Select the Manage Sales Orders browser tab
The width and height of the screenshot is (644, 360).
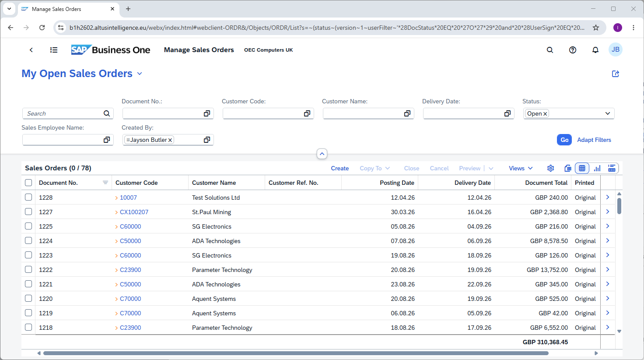[68, 9]
